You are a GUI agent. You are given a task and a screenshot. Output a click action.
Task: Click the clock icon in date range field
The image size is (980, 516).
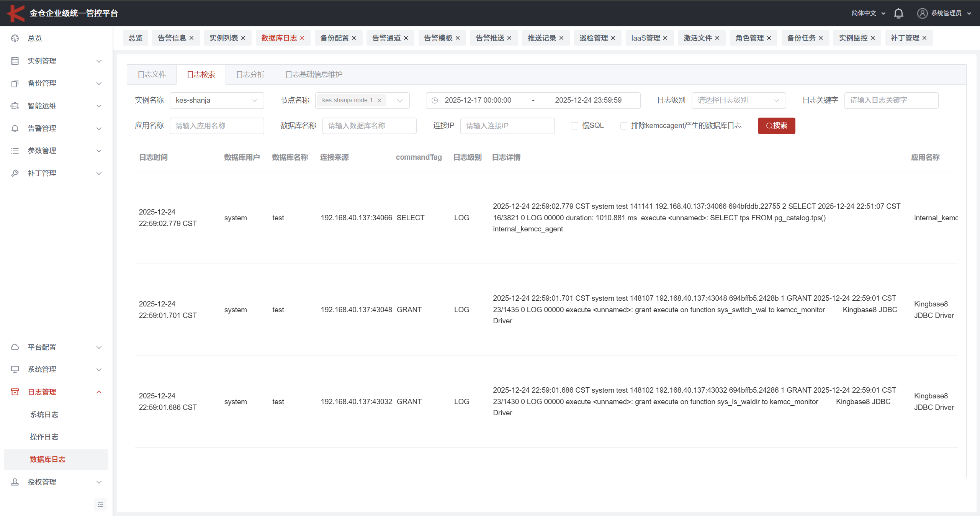tap(435, 100)
